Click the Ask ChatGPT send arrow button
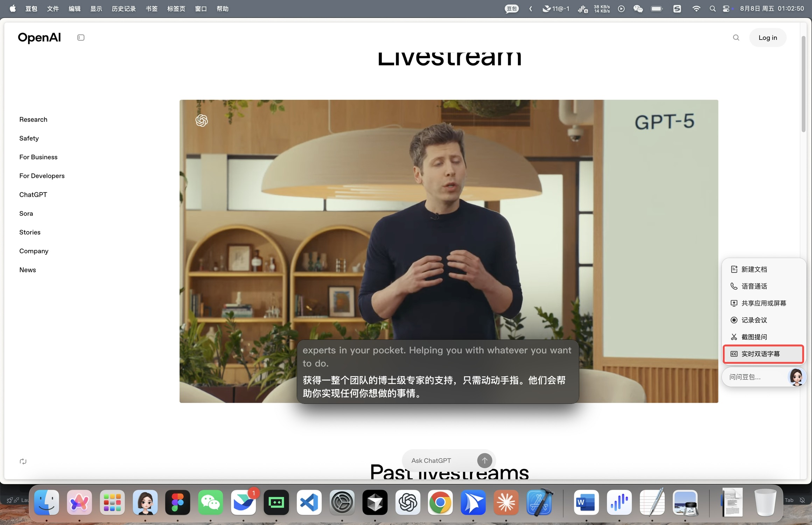The width and height of the screenshot is (812, 525). pos(484,461)
